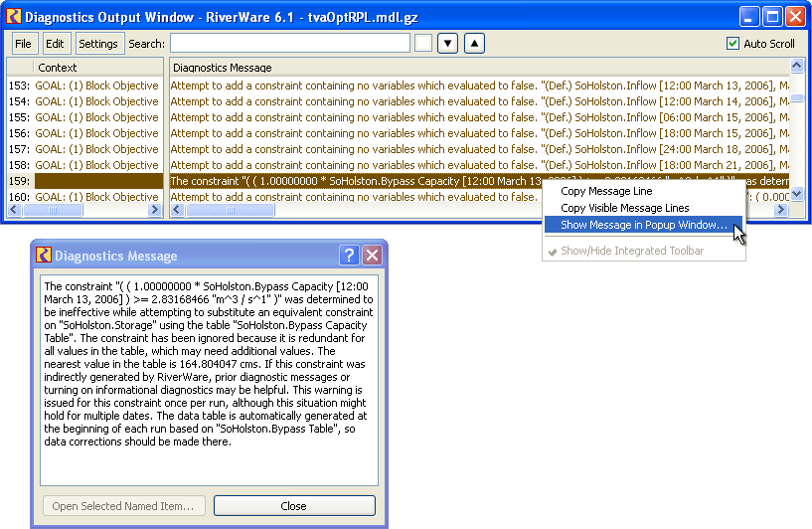The width and height of the screenshot is (812, 529).
Task: Close the Diagnostics Output Window
Action: tap(795, 17)
